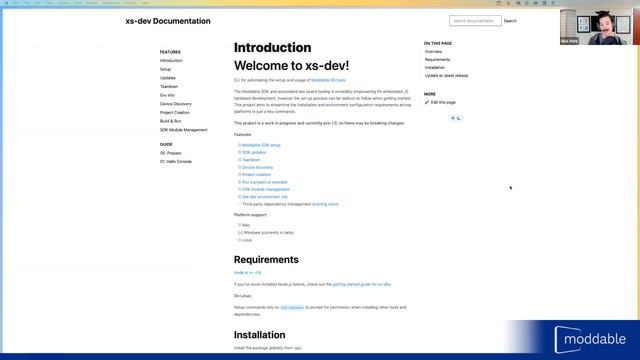Jump to Update to latest release section
The width and height of the screenshot is (640, 360).
coord(447,76)
